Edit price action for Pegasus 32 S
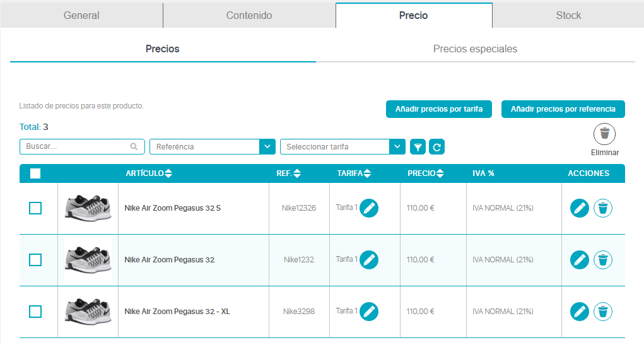Screen dimensions: 644x345 click(x=580, y=208)
